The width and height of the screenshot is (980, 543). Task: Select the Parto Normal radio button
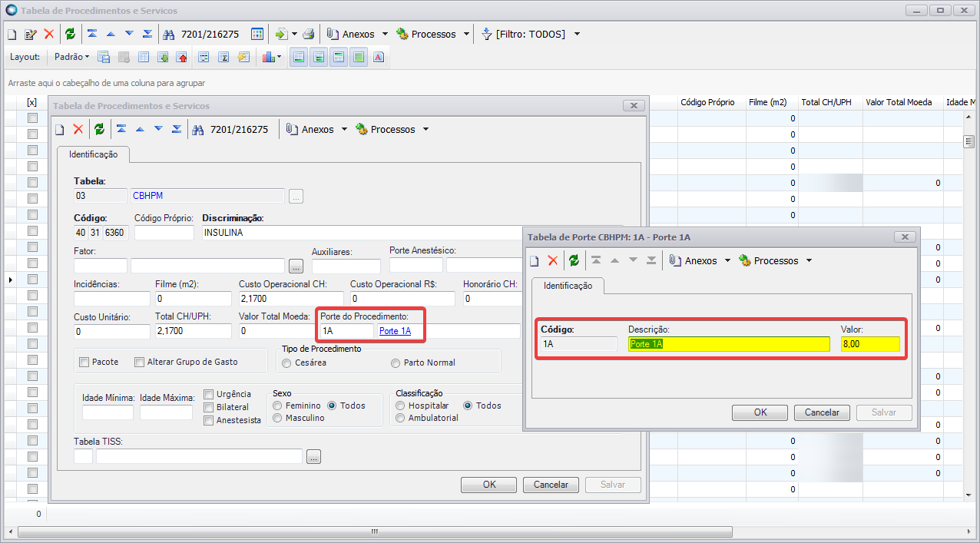[x=396, y=363]
